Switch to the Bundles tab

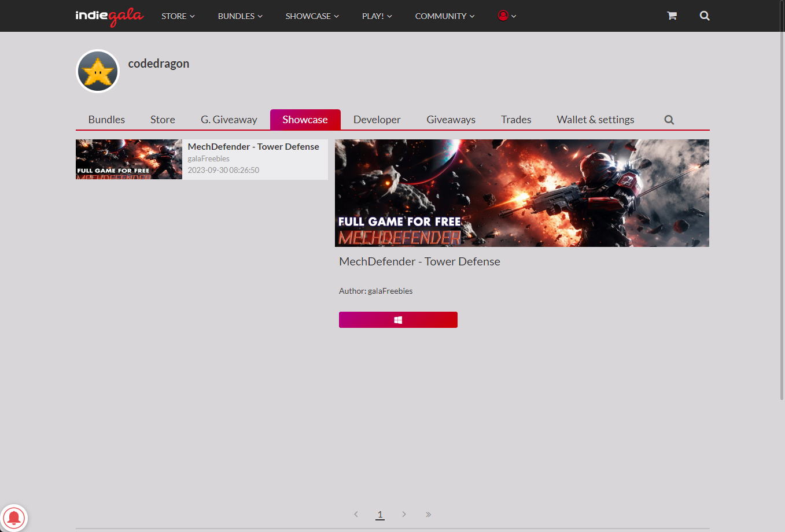(106, 120)
